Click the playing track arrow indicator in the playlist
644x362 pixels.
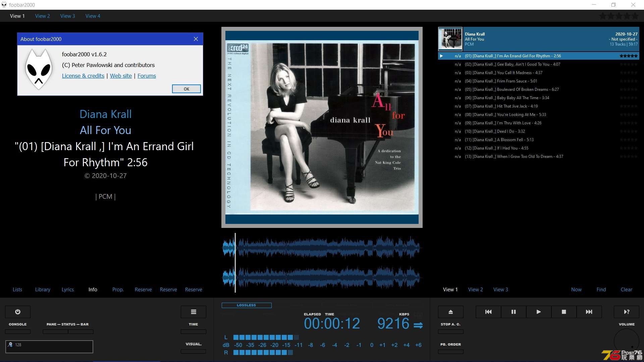(x=441, y=56)
